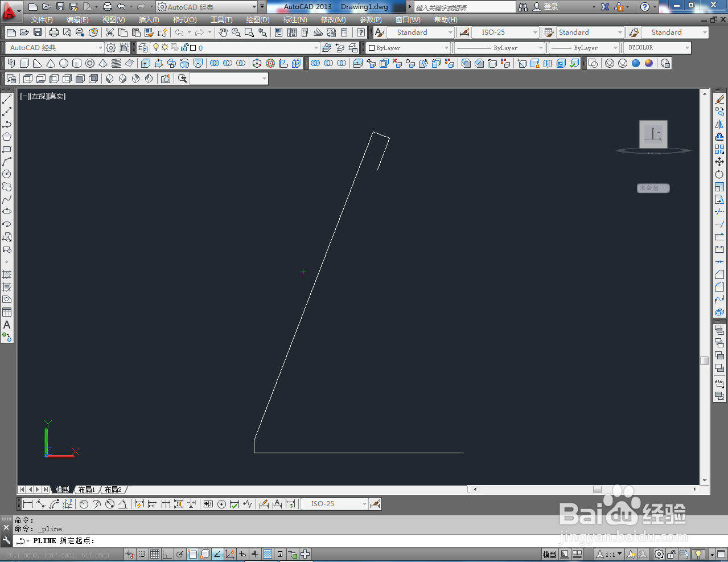Select the Cone solid tool
The width and height of the screenshot is (728, 562).
point(51,63)
